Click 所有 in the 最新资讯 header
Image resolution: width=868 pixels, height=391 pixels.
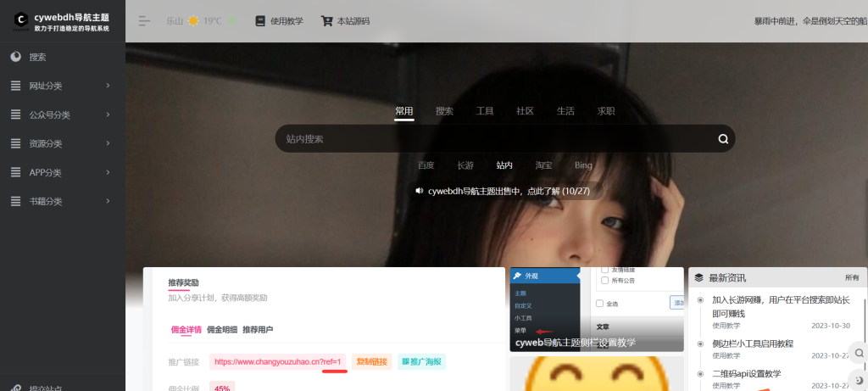tap(852, 277)
